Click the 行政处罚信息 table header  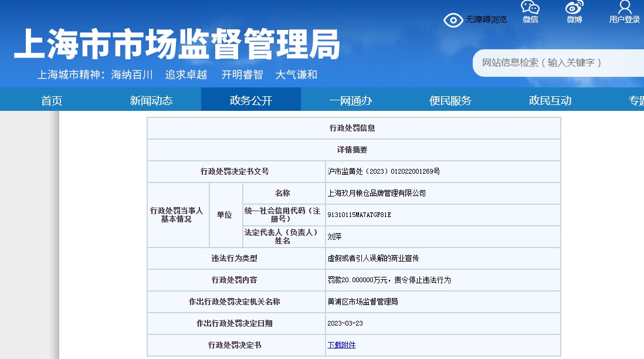(354, 128)
